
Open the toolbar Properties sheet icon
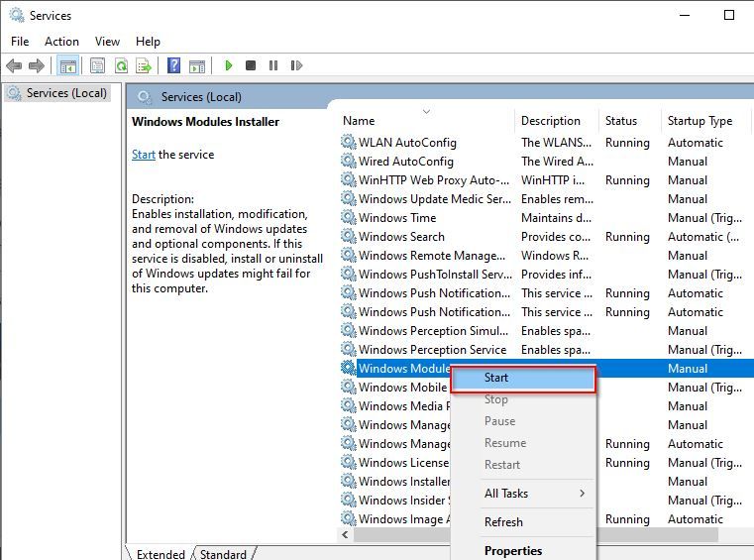click(x=98, y=65)
